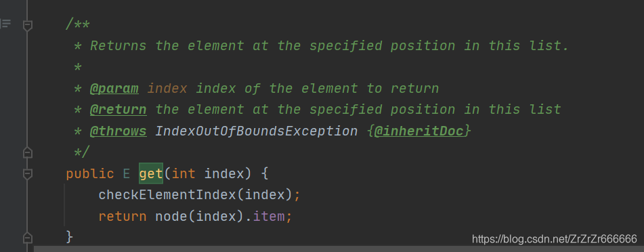Viewport: 644px width, 252px height.
Task: Click the node method call
Action: 171,216
